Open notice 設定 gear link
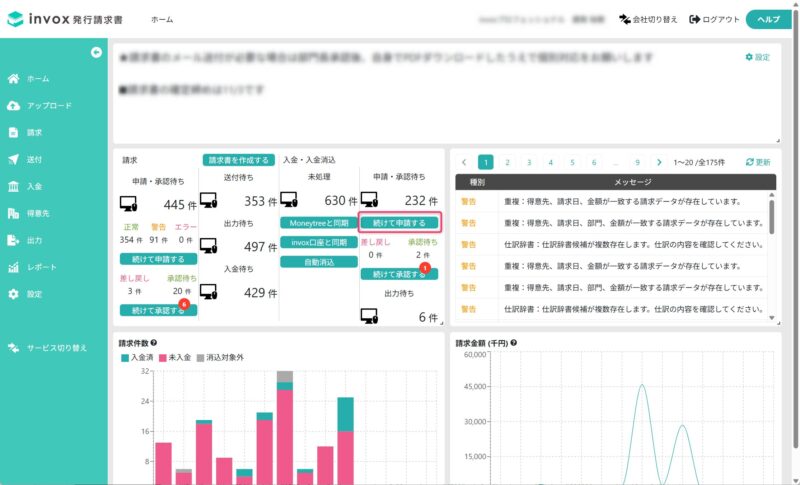Image resolution: width=800 pixels, height=485 pixels. [758, 57]
